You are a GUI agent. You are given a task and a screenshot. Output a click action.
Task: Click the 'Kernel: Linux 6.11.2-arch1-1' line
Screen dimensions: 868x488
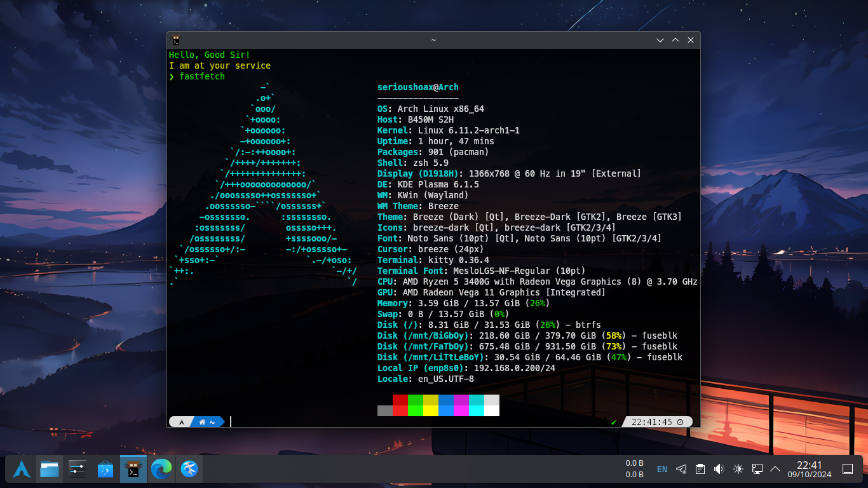point(449,130)
